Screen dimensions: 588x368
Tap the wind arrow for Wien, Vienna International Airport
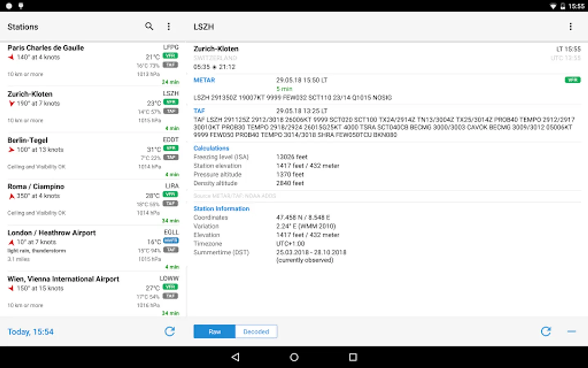[11, 288]
